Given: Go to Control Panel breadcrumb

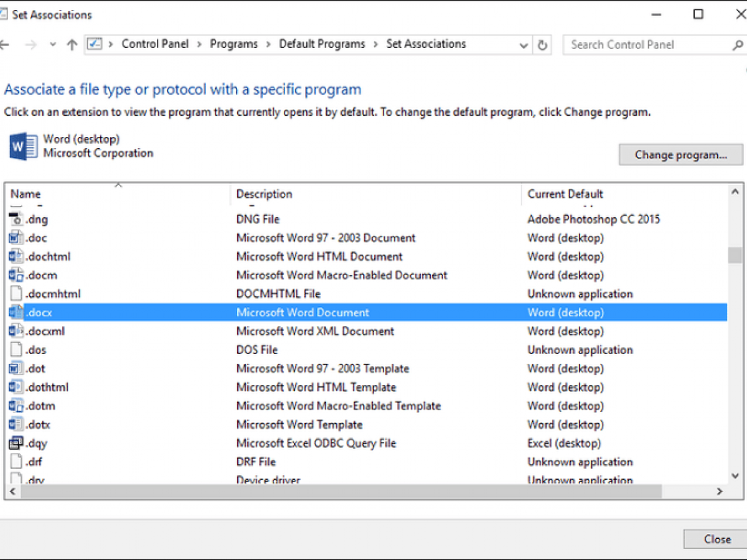Looking at the screenshot, I should [x=155, y=44].
